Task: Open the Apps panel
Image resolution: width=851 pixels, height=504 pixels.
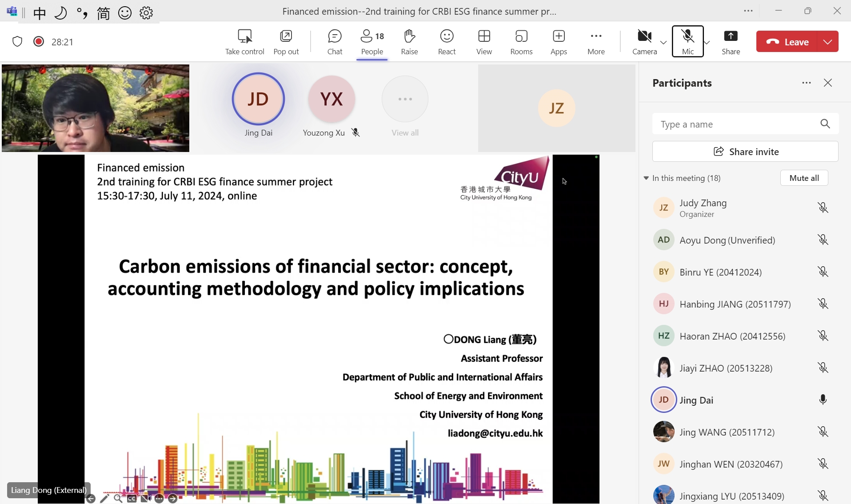Action: (x=559, y=42)
